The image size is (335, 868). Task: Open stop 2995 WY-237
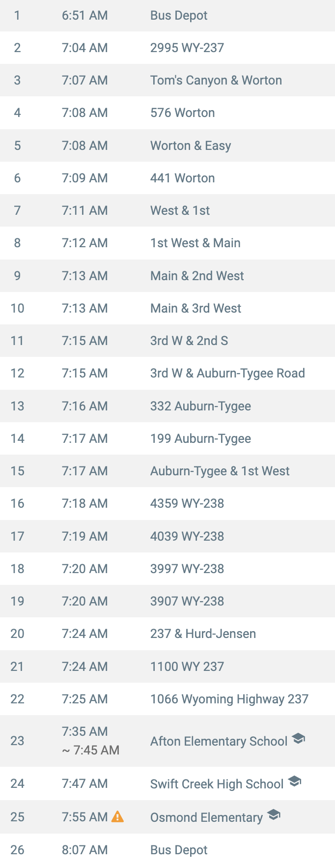tap(167, 48)
